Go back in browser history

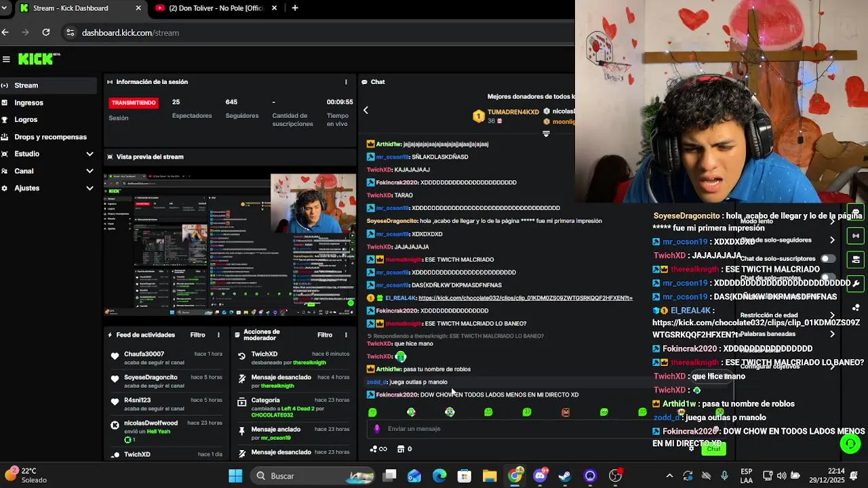click(5, 33)
